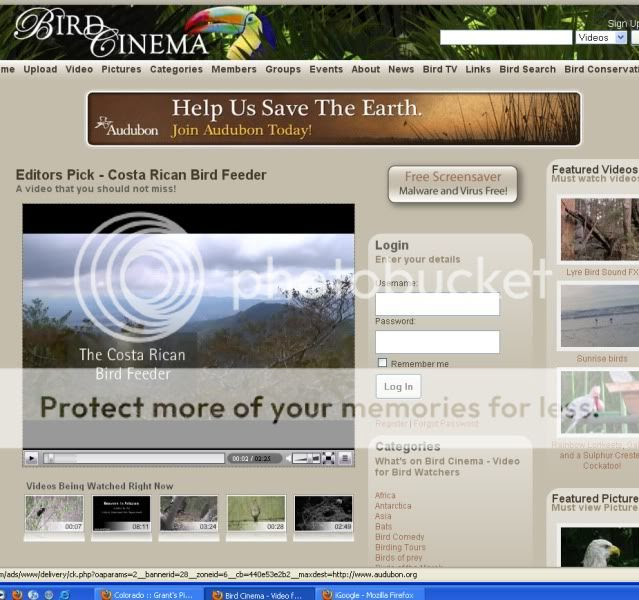Open the Bird TV nav item
This screenshot has width=639, height=600.
pos(440,69)
